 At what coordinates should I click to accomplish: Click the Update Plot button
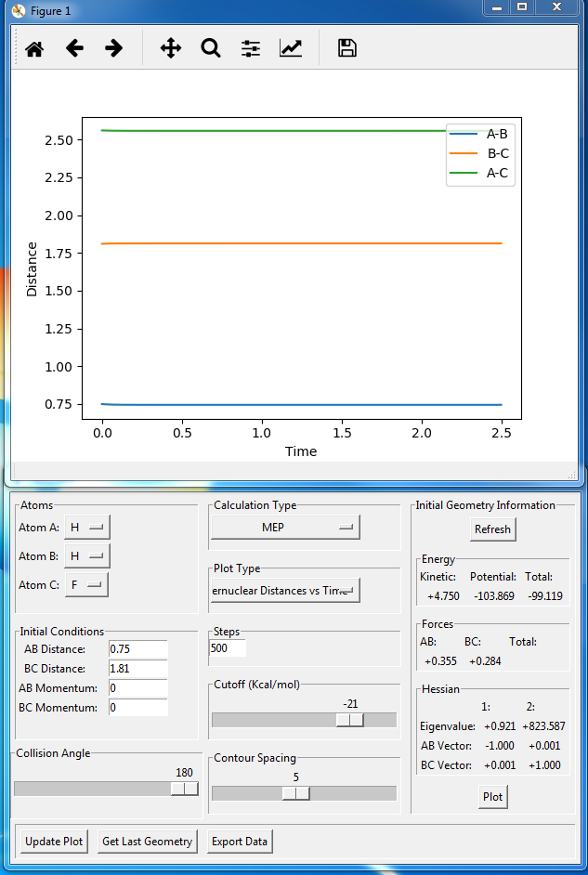54,842
